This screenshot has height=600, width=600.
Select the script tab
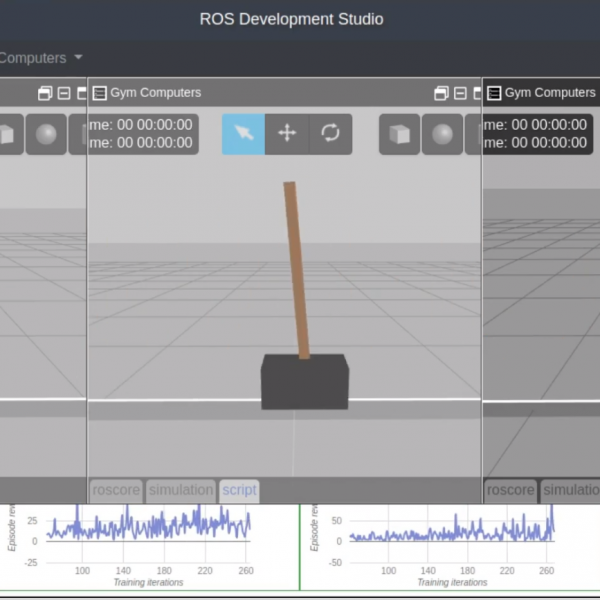(x=239, y=490)
